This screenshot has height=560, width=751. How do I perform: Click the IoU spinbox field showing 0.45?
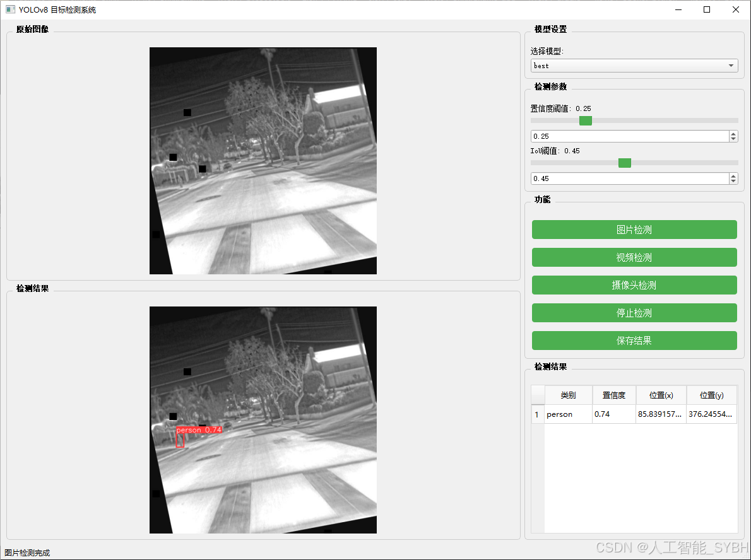coord(630,178)
